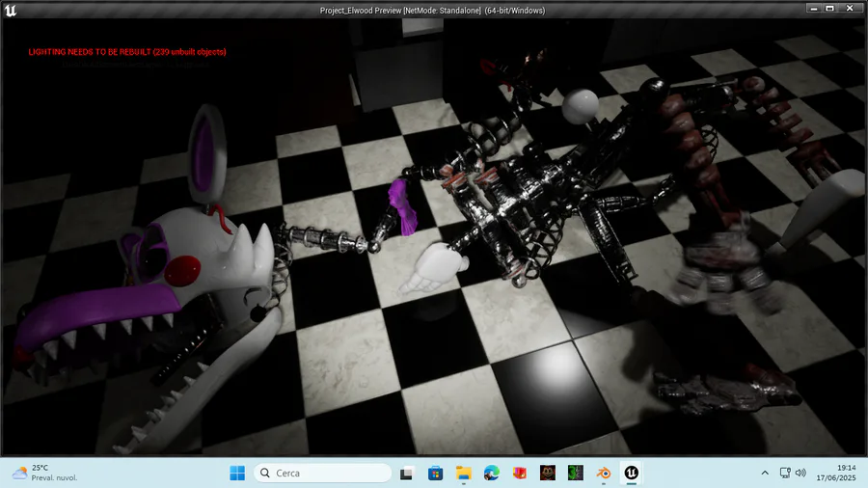Open the red app icon next to Edge
The image size is (868, 488).
point(519,474)
